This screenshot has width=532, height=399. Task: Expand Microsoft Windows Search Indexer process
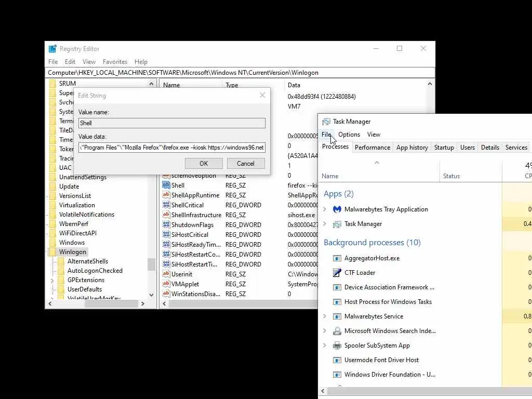click(325, 331)
